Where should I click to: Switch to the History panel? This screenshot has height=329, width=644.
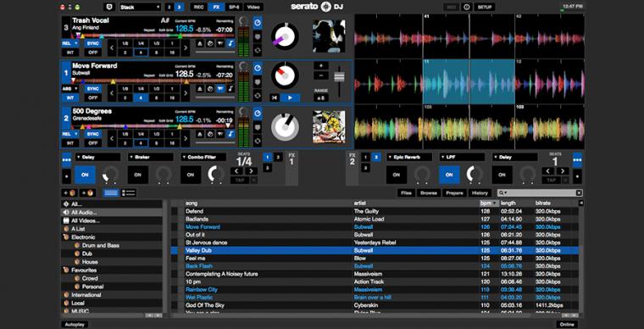[x=480, y=193]
